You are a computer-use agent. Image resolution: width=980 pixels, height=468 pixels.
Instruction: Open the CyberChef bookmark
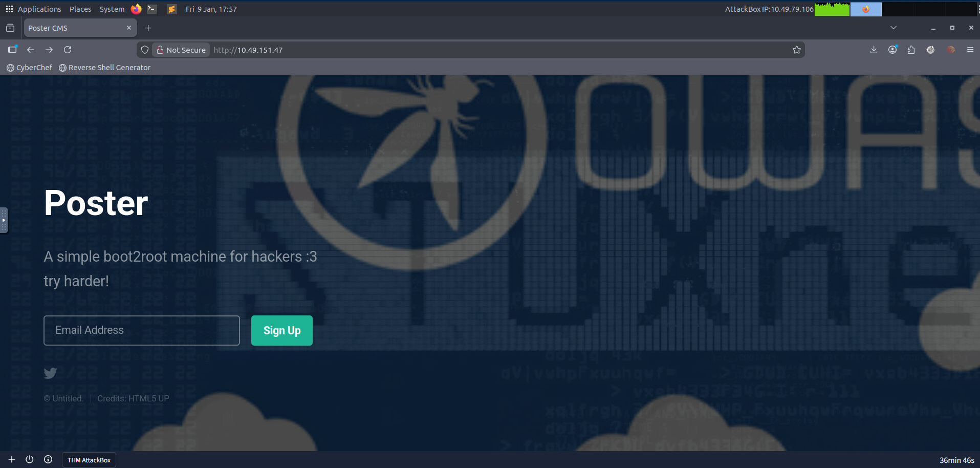click(29, 68)
